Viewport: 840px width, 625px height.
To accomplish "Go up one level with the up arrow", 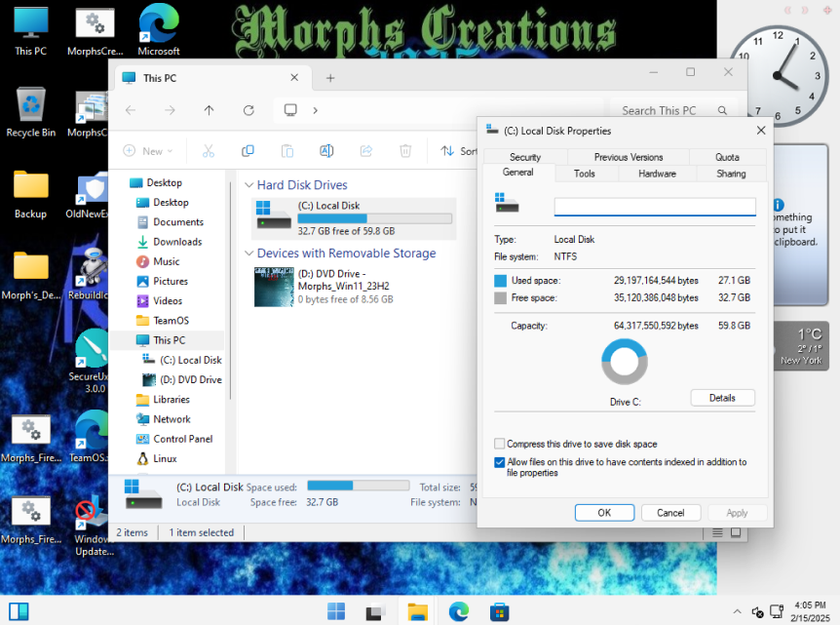I will 209,110.
